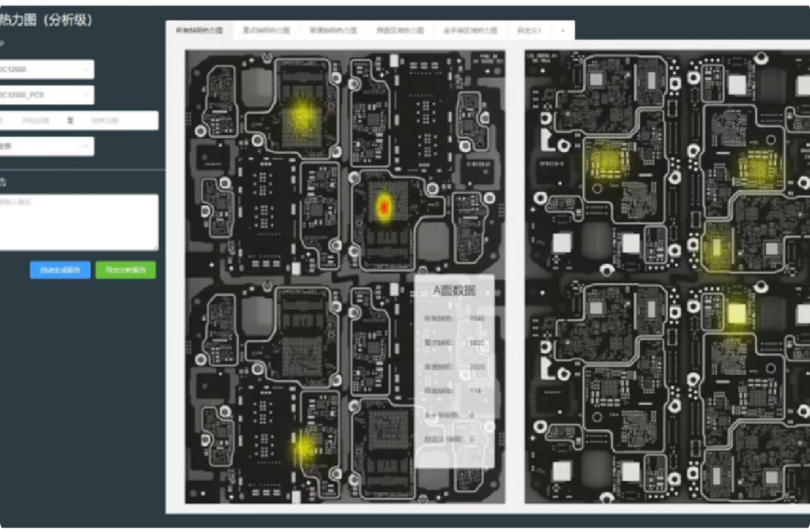Select the first heatmap tab
Viewport: 810px width, 532px height.
[198, 30]
